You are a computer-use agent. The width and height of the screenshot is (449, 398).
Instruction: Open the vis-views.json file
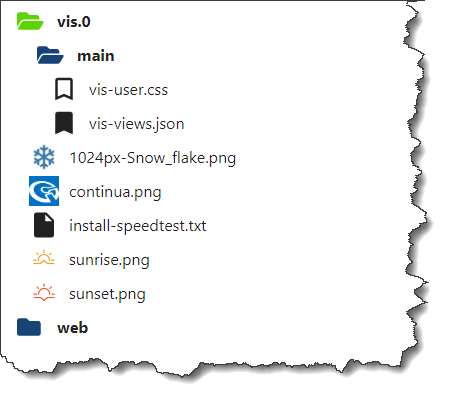click(x=137, y=124)
